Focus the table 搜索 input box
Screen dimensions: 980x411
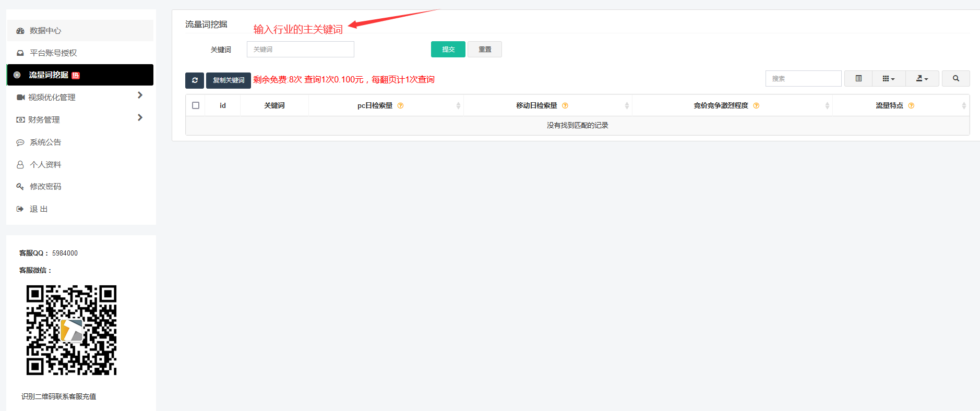(804, 78)
